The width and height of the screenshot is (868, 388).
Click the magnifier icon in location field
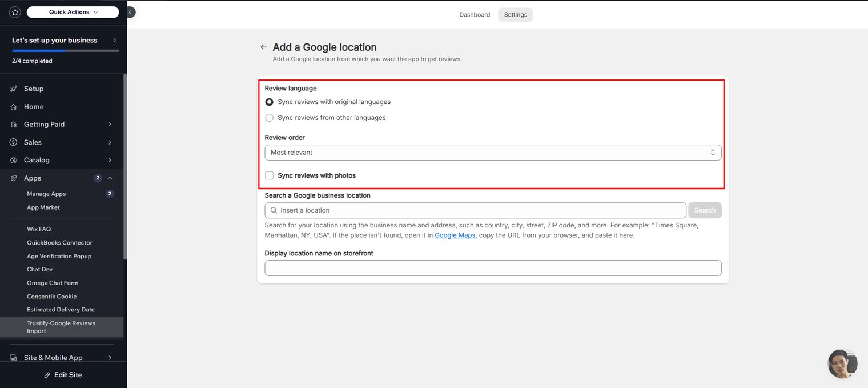(274, 210)
